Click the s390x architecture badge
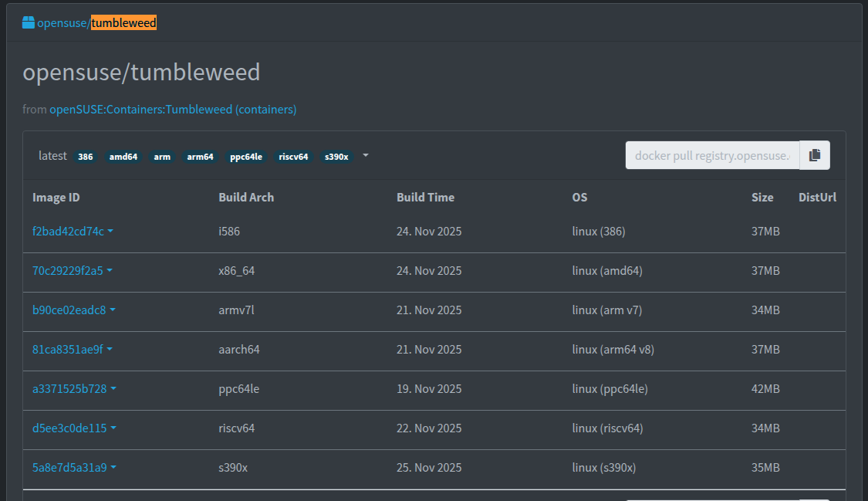868x501 pixels. (x=336, y=157)
